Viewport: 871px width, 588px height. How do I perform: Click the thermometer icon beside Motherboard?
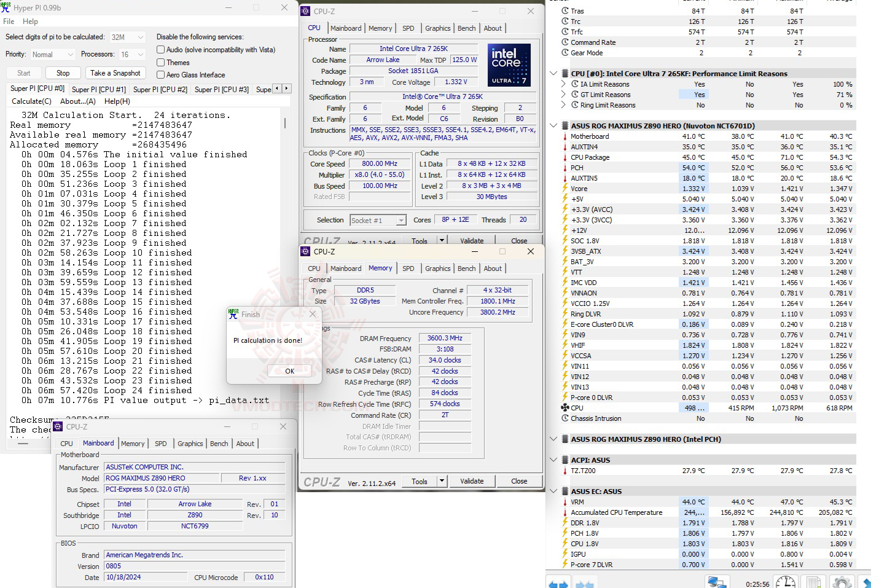point(565,136)
